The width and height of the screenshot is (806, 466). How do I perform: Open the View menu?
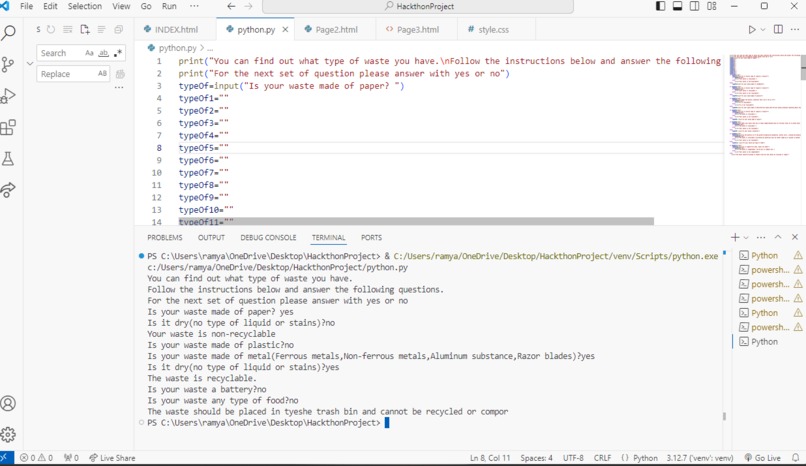coord(121,6)
